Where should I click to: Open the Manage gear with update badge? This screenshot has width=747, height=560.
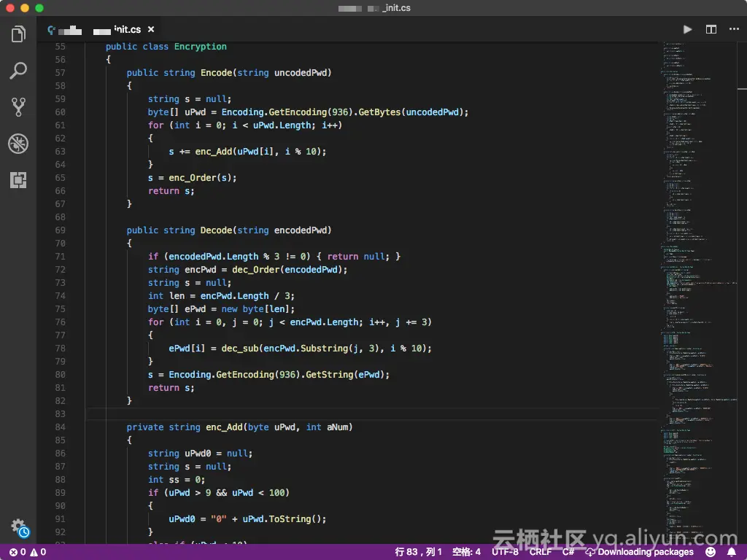tap(20, 528)
